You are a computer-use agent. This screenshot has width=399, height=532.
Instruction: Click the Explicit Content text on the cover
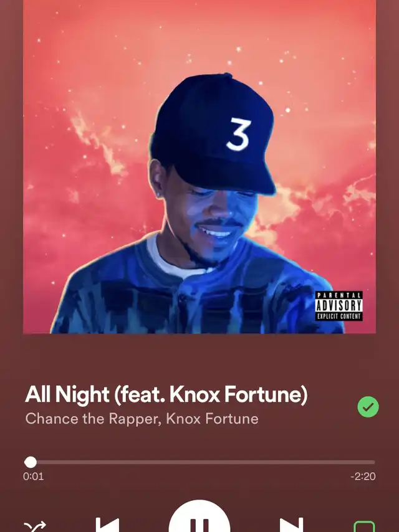pyautogui.click(x=339, y=316)
